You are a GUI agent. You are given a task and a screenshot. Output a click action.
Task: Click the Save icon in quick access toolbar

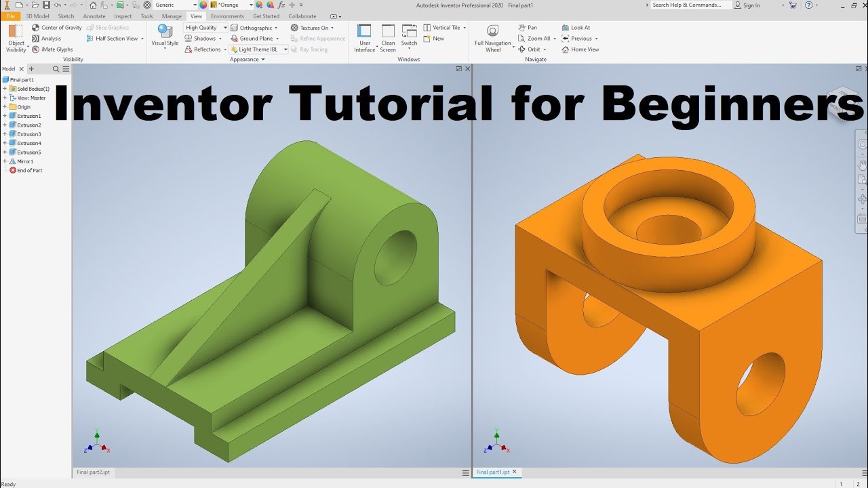46,5
